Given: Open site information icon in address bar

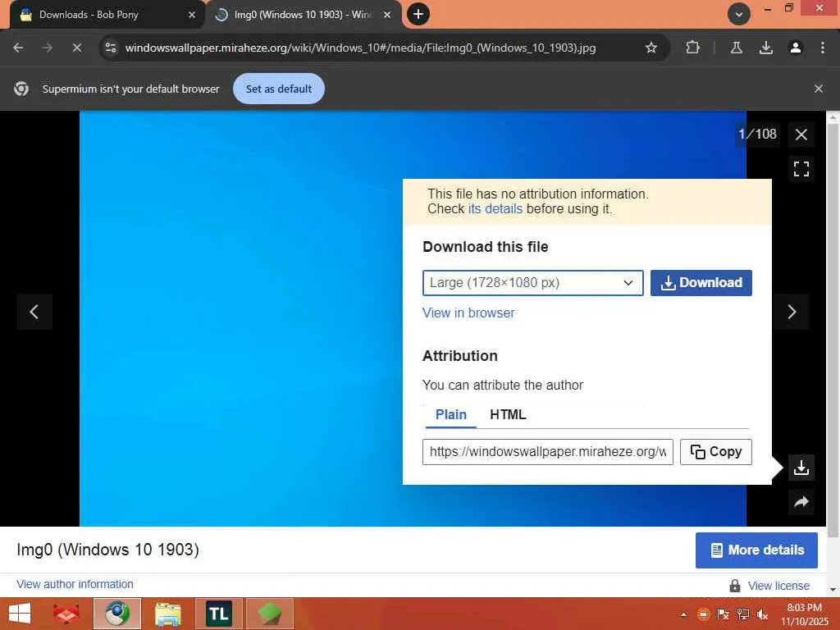Looking at the screenshot, I should click(111, 48).
